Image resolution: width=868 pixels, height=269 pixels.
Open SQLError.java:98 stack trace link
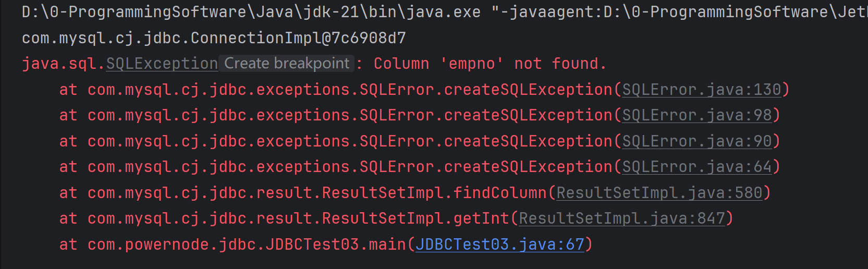697,115
